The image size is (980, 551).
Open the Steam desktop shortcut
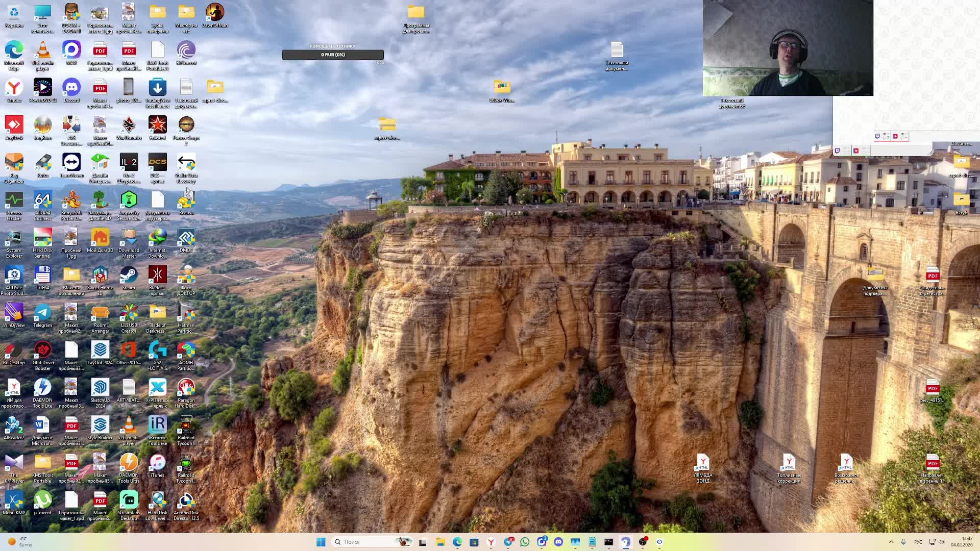(x=129, y=277)
